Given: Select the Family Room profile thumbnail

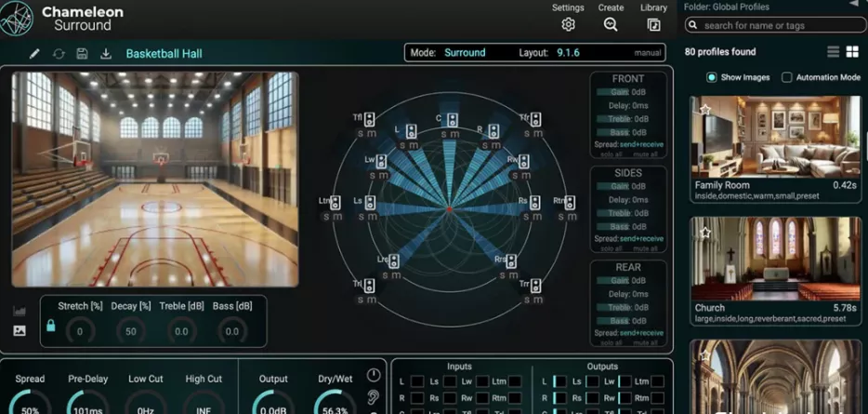Looking at the screenshot, I should (775, 137).
